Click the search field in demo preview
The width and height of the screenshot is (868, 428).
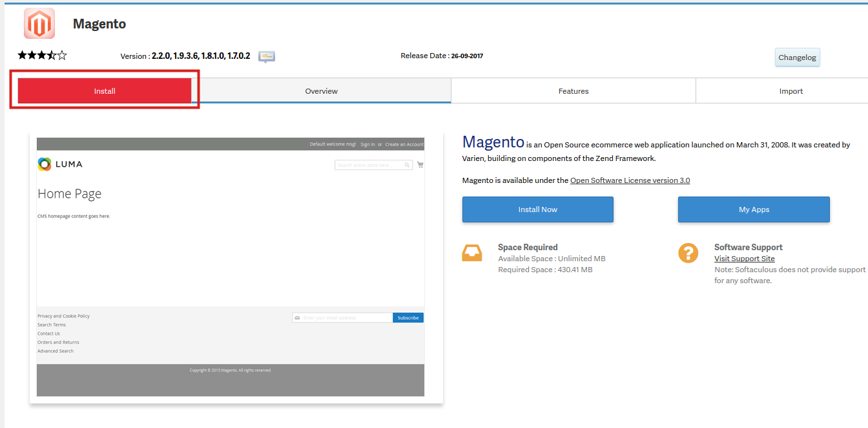(x=373, y=166)
